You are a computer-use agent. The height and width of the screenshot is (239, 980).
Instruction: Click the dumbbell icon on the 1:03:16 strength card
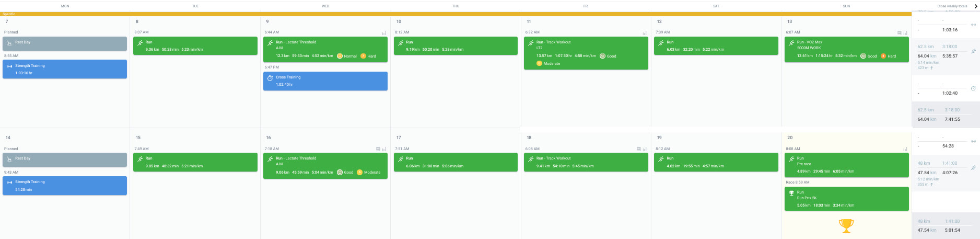coord(9,66)
